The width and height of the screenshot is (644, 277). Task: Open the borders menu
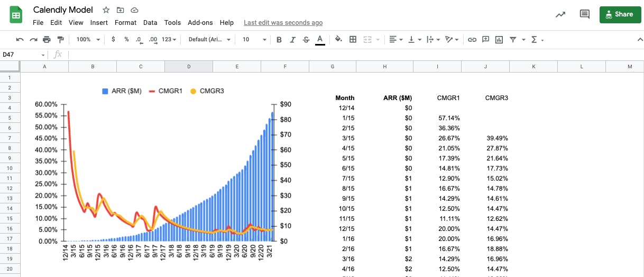[x=353, y=39]
